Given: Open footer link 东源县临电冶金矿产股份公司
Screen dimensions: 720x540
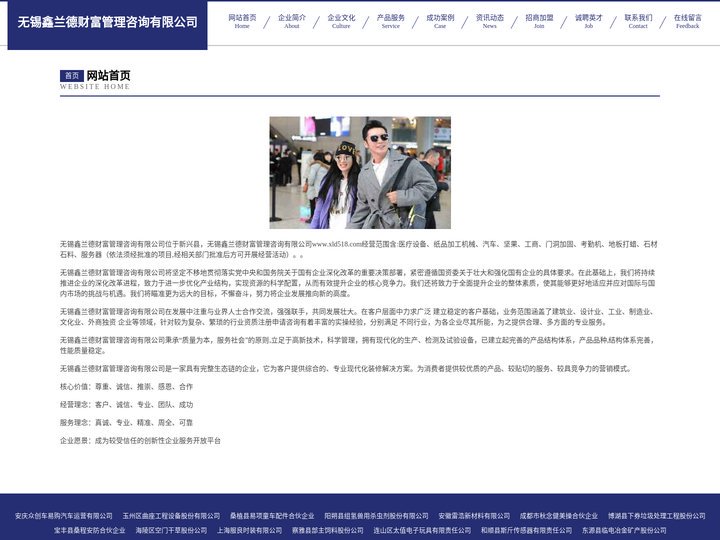Looking at the screenshot, I should [x=624, y=530].
